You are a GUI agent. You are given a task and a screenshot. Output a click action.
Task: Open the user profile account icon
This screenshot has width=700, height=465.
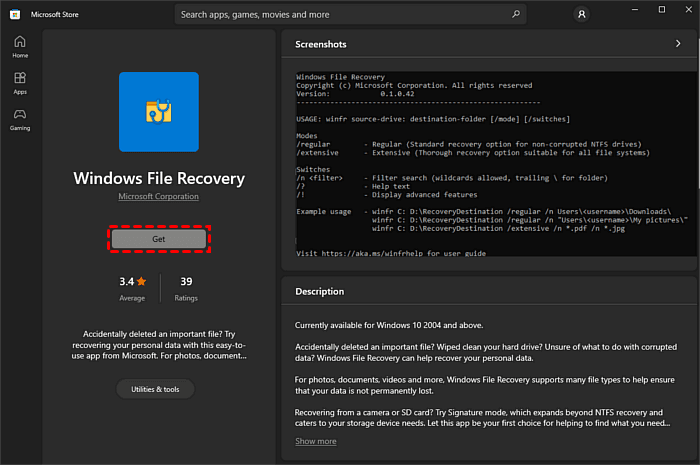pyautogui.click(x=582, y=15)
